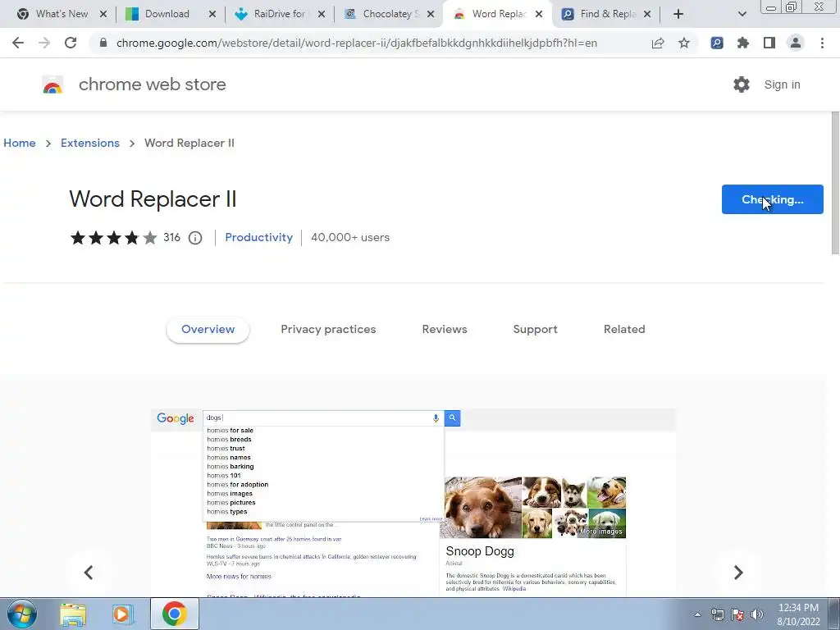
Task: Close the Chocolatey tab
Action: 430,14
